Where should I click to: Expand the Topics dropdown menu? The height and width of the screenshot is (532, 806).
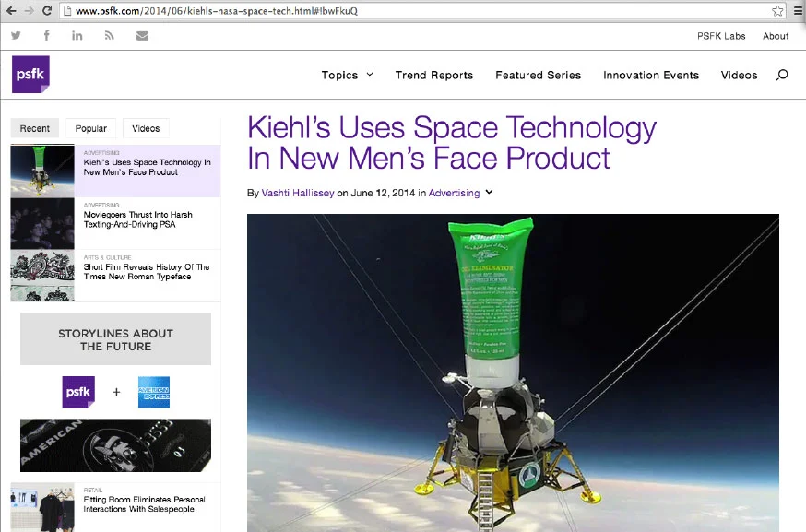[x=347, y=75]
